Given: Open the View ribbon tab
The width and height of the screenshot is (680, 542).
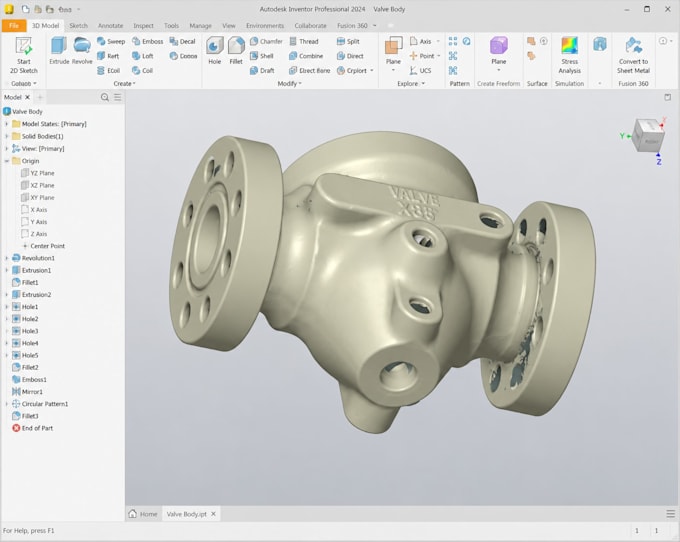Looking at the screenshot, I should 229,26.
